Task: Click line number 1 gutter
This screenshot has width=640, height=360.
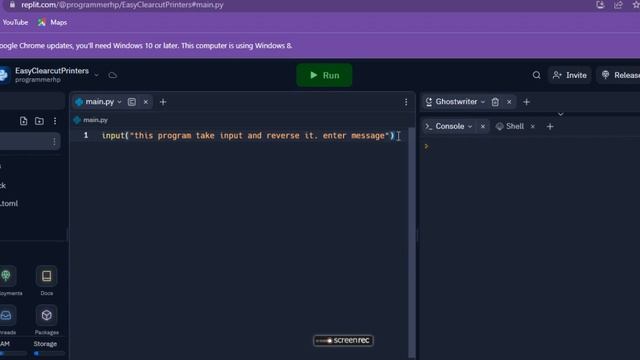Action: click(86, 135)
